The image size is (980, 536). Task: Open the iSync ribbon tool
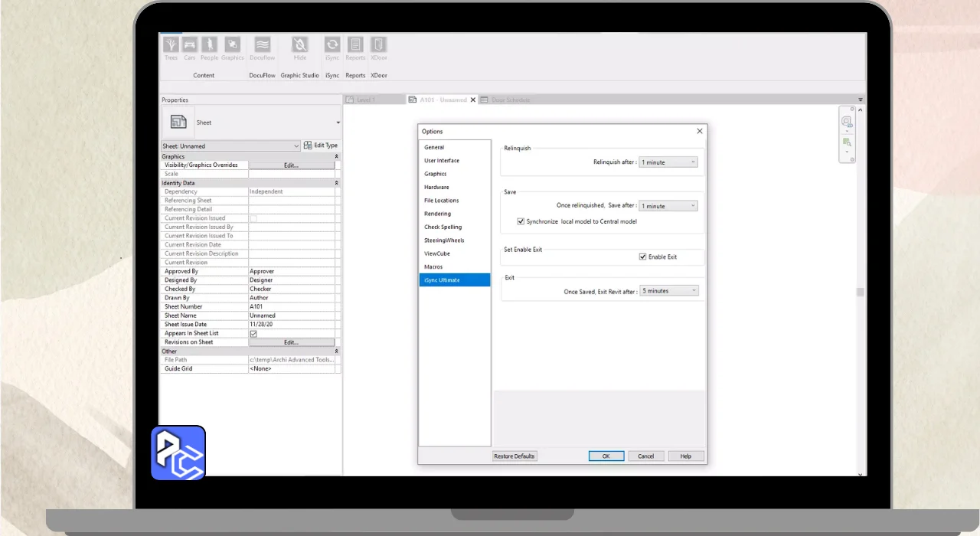pyautogui.click(x=332, y=46)
